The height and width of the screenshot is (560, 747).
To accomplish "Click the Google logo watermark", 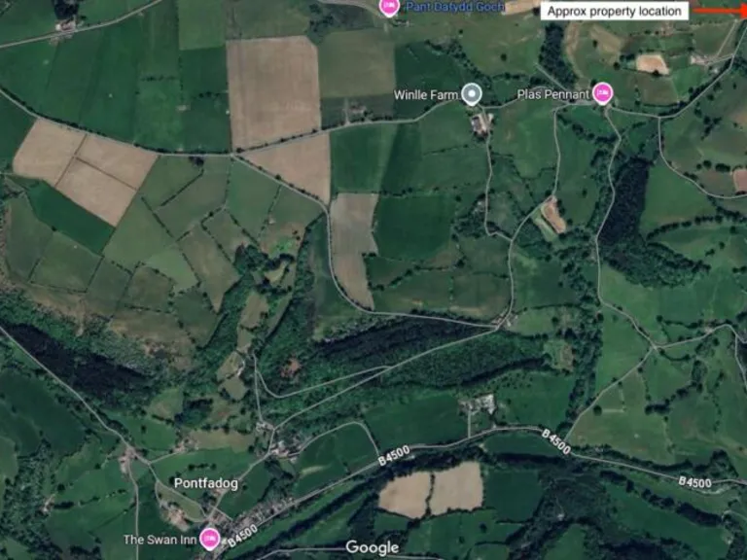I will point(373,547).
